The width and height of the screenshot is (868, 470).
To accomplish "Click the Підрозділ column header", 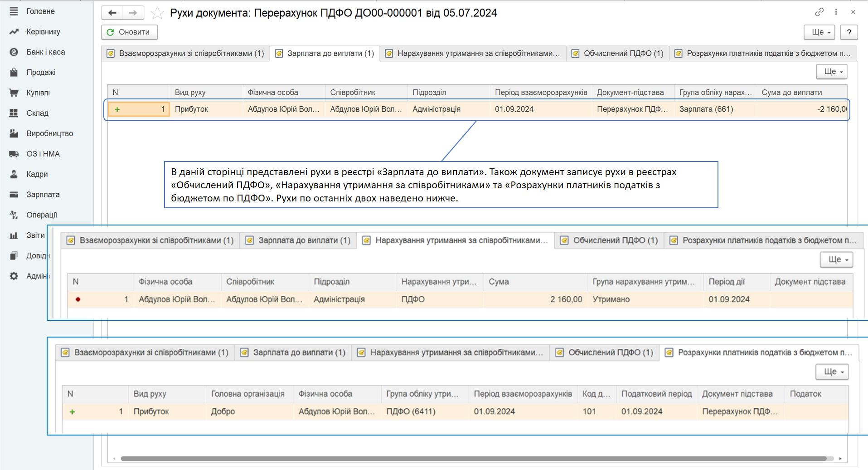I will [x=449, y=93].
